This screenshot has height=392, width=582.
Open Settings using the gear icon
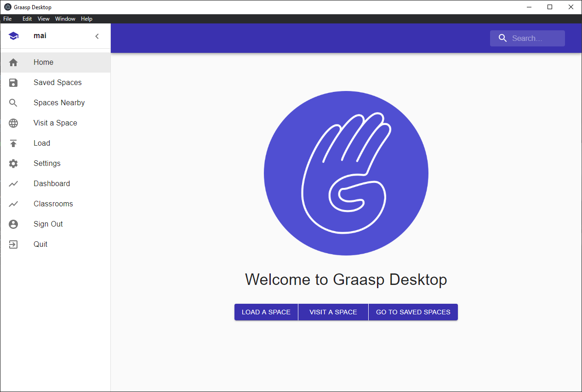click(13, 163)
